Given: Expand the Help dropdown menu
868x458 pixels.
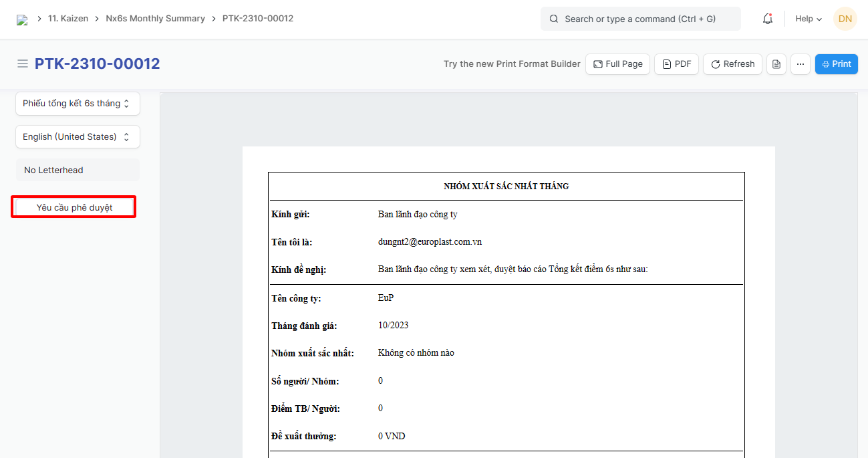Looking at the screenshot, I should pyautogui.click(x=808, y=19).
